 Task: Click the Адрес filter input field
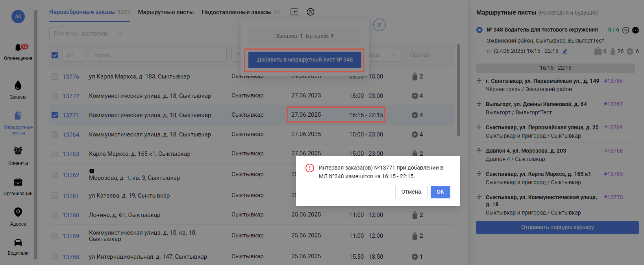[158, 55]
